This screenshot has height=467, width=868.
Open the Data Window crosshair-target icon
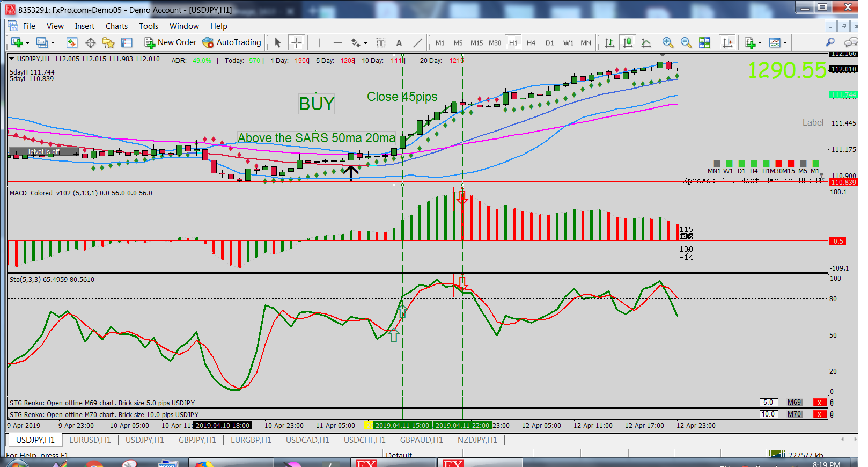pyautogui.click(x=91, y=42)
